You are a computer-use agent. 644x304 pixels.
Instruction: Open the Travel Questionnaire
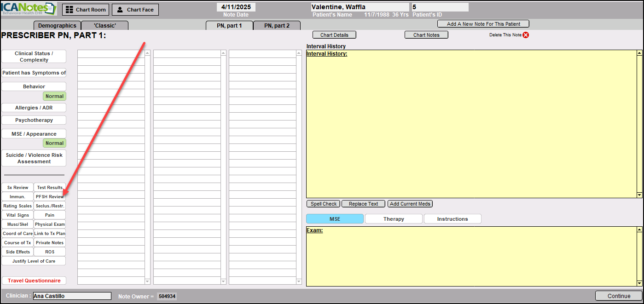coord(34,281)
